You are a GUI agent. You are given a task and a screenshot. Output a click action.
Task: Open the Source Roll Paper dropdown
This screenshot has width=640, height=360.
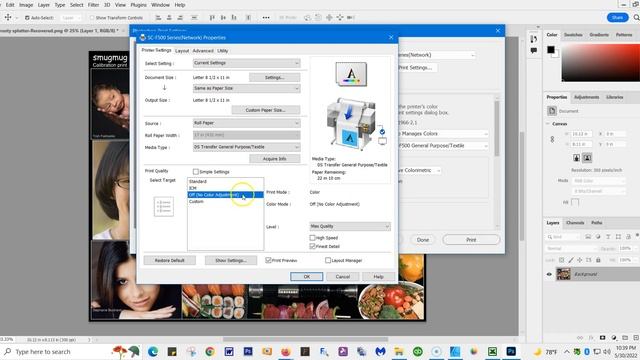tap(247, 123)
